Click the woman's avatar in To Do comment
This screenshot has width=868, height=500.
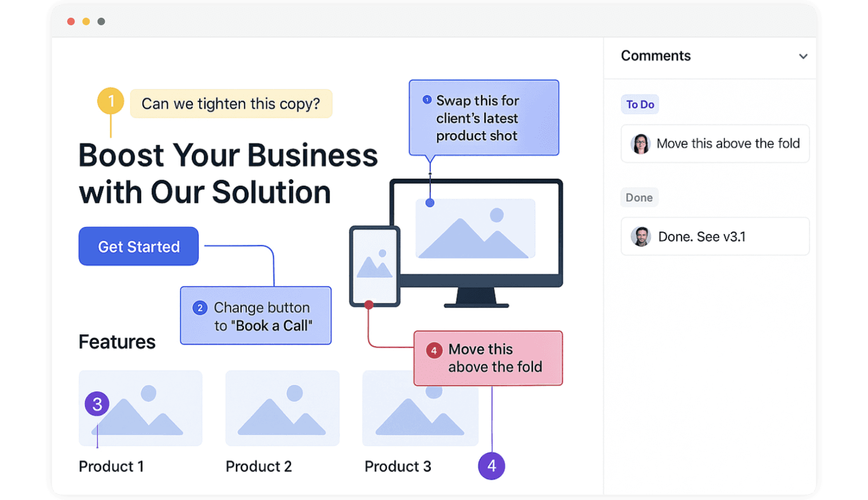click(x=640, y=144)
